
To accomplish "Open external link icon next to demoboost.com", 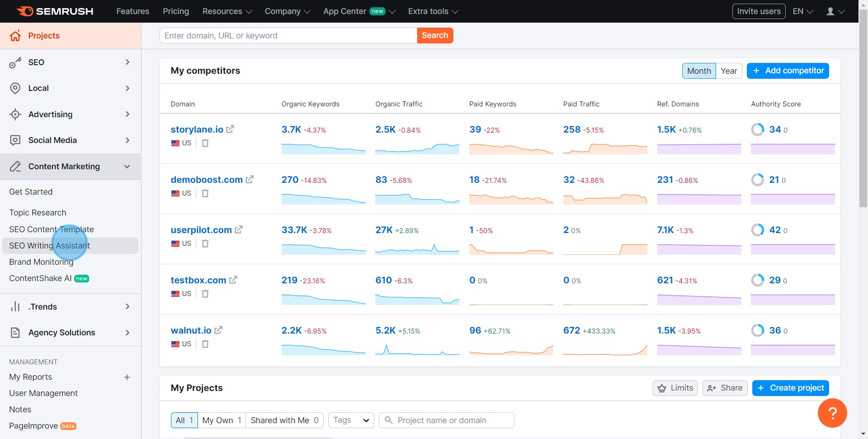I will pyautogui.click(x=250, y=180).
